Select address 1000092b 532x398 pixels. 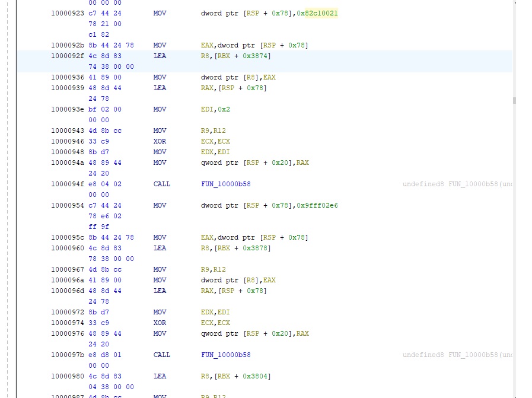[67, 45]
